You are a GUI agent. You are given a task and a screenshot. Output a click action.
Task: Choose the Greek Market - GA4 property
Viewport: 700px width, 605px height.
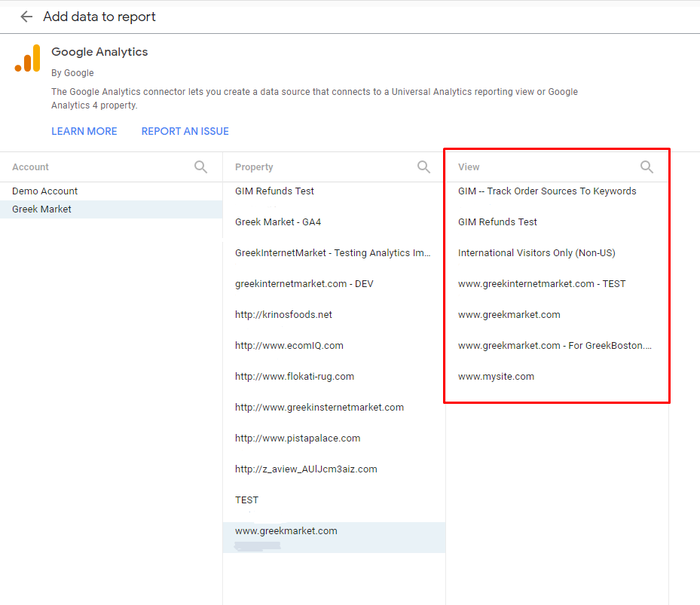(x=278, y=222)
